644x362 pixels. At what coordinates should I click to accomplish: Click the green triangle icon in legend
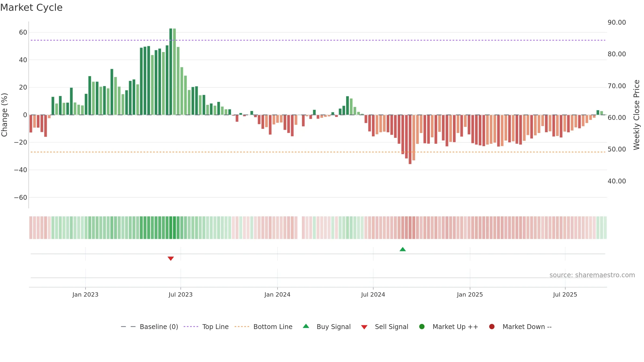(x=306, y=326)
